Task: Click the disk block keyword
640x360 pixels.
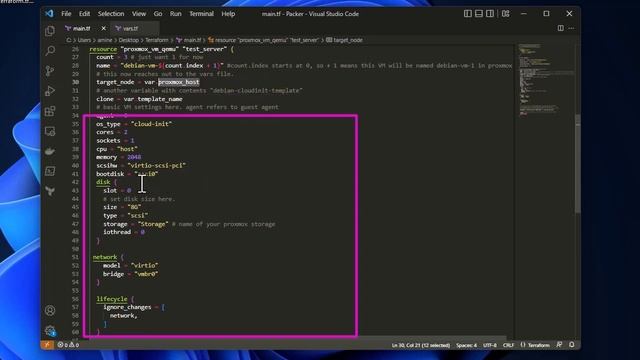Action: click(x=103, y=182)
